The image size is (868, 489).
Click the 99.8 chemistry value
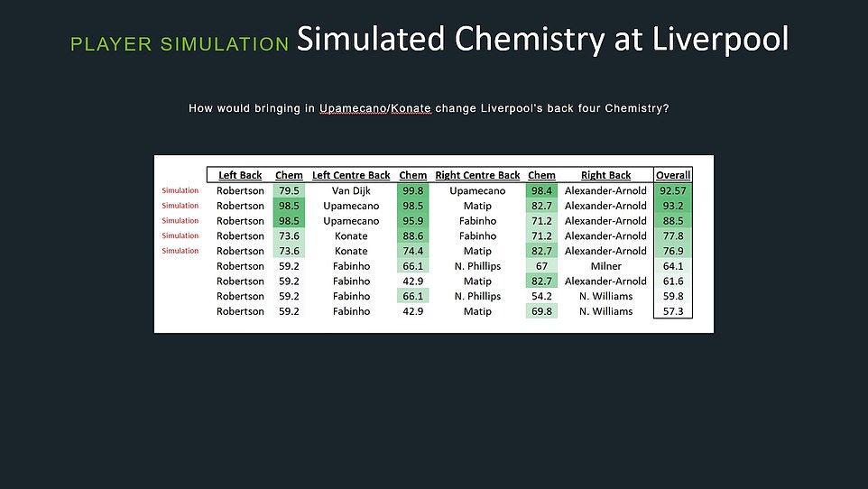click(x=413, y=190)
